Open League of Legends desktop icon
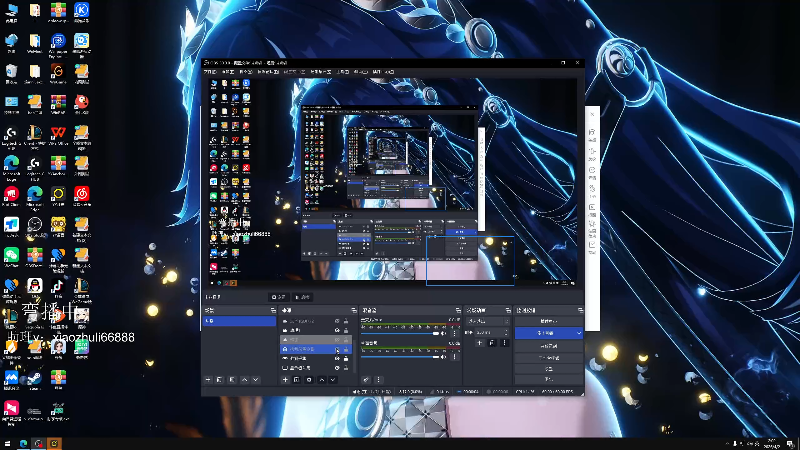 (35, 137)
